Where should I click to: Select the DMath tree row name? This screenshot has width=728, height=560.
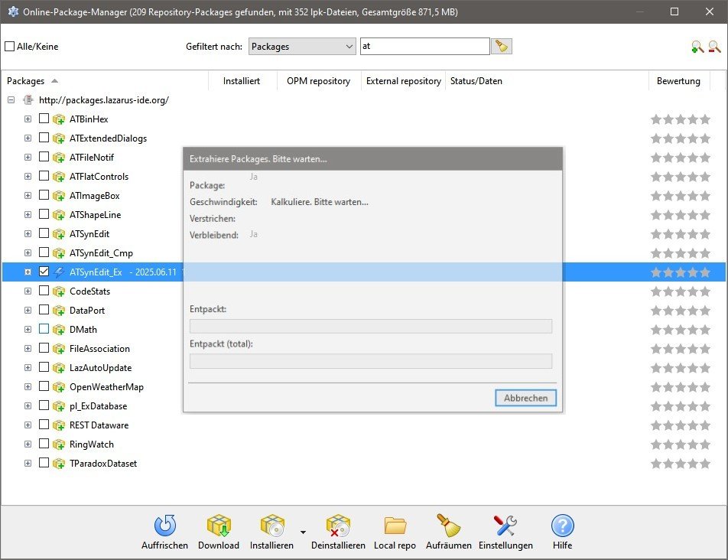83,330
